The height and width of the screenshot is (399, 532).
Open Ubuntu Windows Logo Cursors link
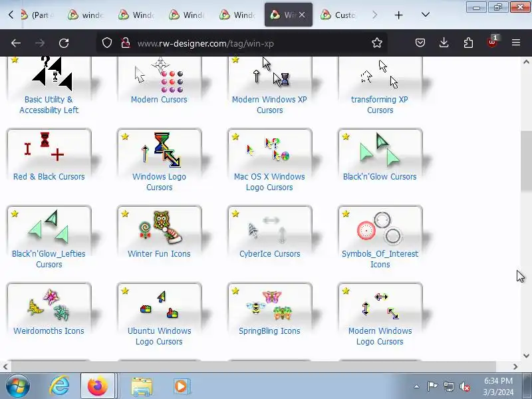pos(159,336)
